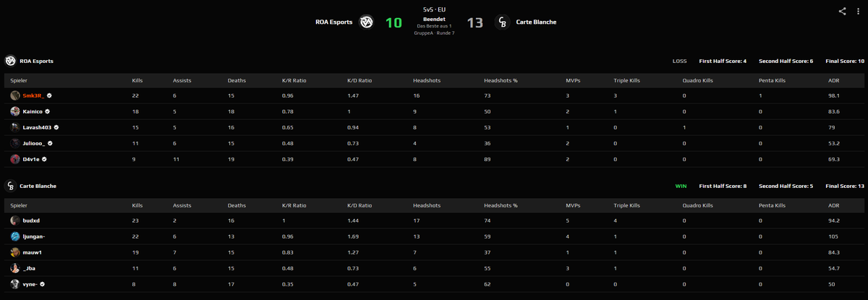
Task: Open Smk3R_ player profile name
Action: pyautogui.click(x=33, y=95)
